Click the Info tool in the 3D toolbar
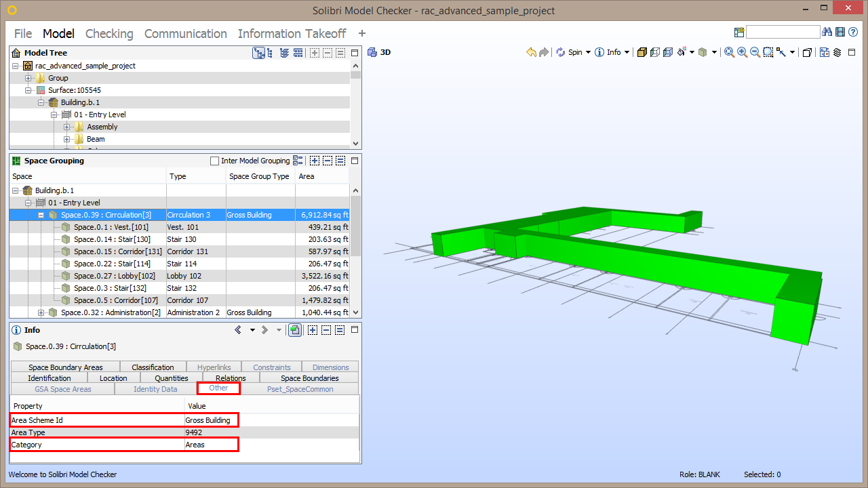Screen dimensions: 868x488 pos(608,52)
